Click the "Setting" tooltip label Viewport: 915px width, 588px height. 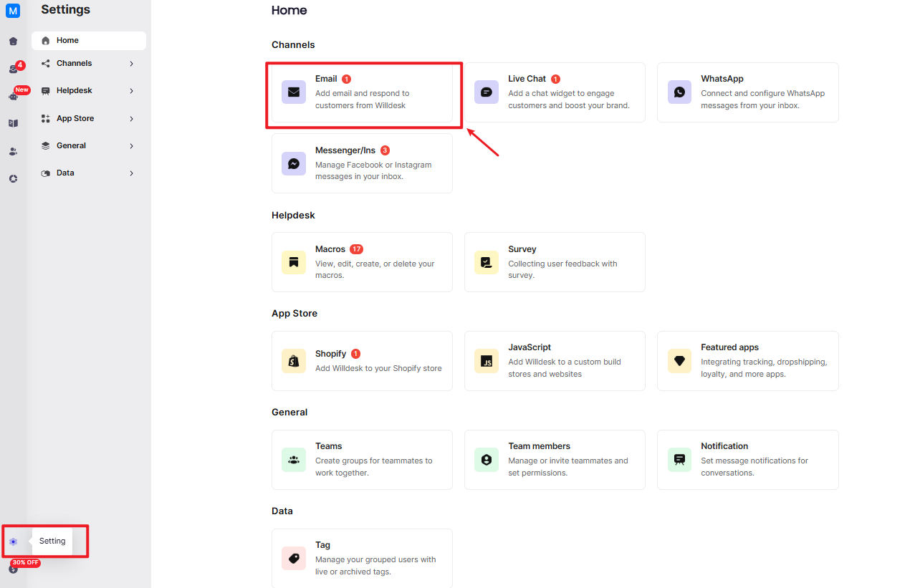52,541
